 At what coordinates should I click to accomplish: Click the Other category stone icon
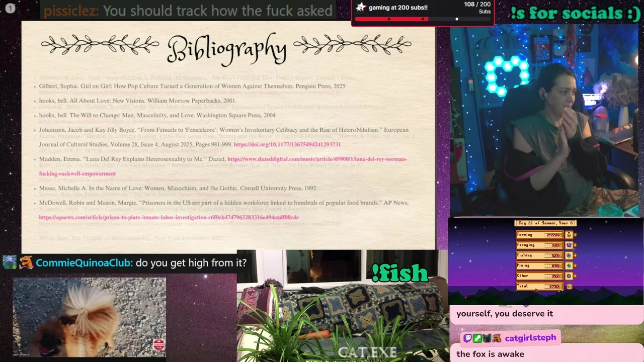569,276
